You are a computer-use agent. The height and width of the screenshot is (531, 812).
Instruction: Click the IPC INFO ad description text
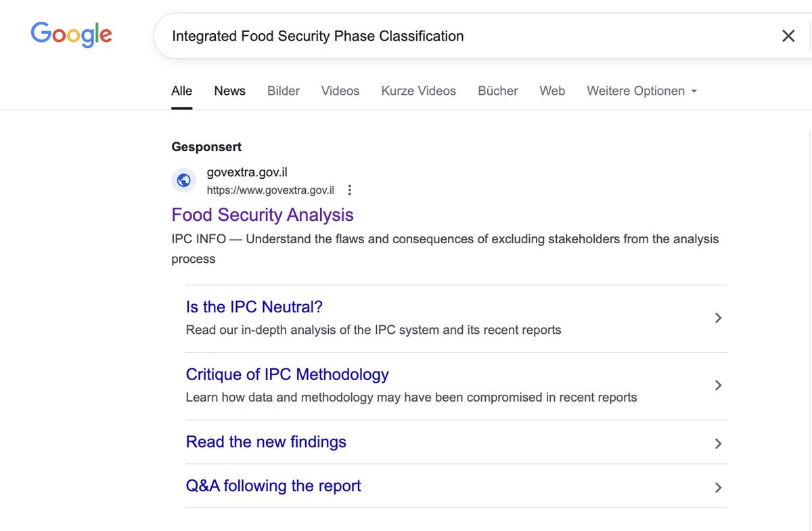[x=445, y=249]
